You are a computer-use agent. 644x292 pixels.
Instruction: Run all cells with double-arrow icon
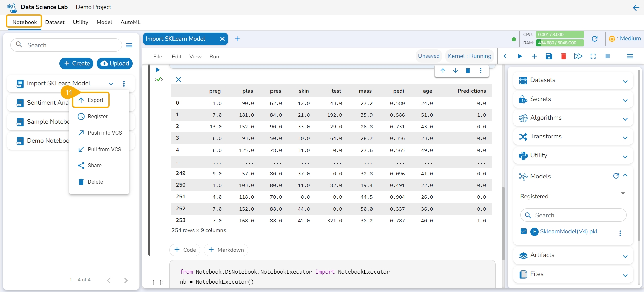[578, 56]
